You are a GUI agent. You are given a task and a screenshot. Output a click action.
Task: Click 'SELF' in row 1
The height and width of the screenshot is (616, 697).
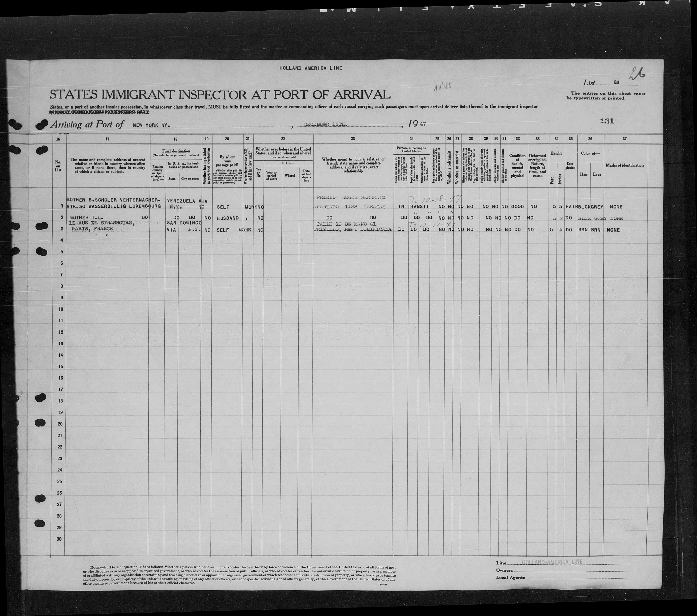(223, 207)
